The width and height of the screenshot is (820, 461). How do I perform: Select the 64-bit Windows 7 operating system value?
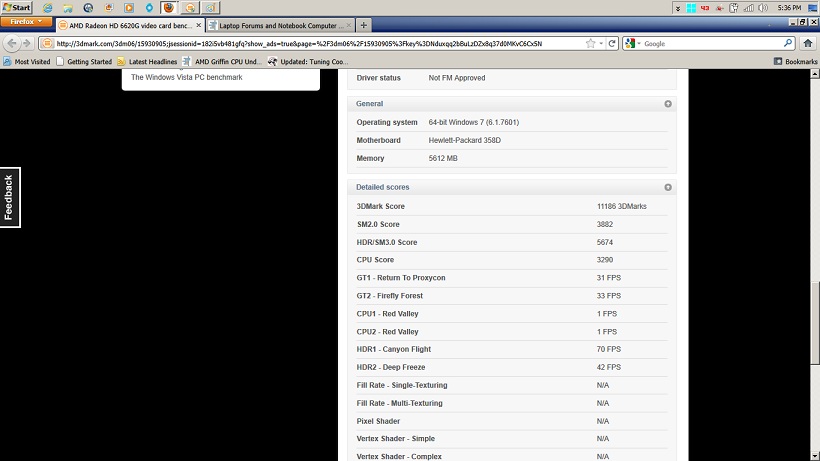click(474, 122)
